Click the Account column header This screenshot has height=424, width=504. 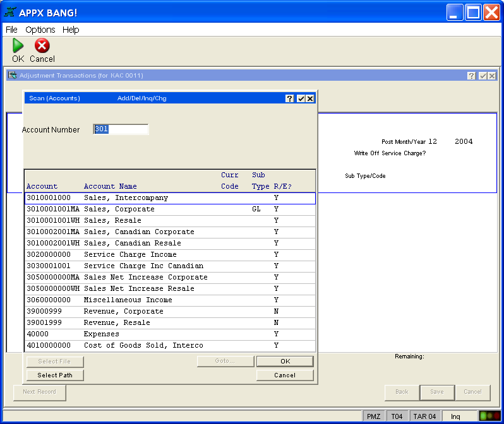[x=42, y=186]
